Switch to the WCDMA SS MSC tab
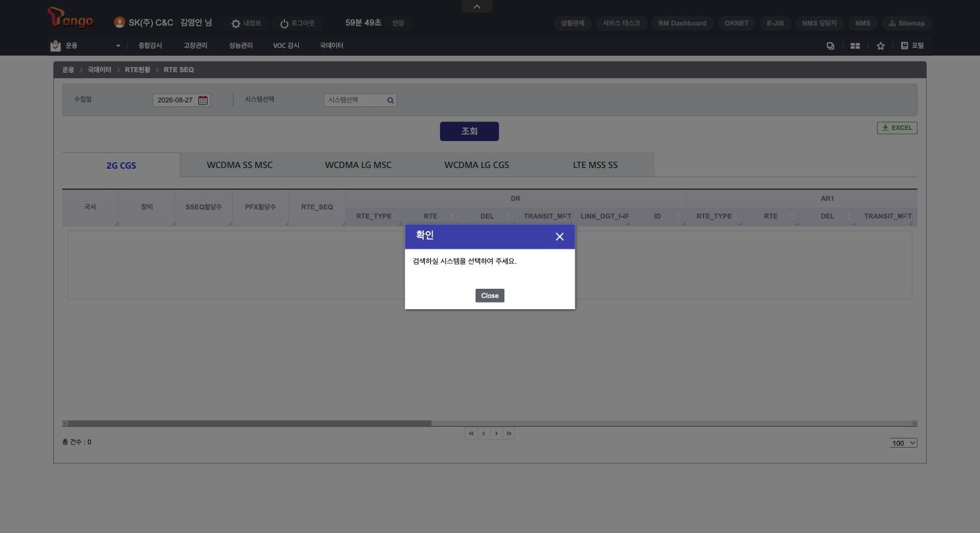Image resolution: width=980 pixels, height=533 pixels. [x=240, y=165]
